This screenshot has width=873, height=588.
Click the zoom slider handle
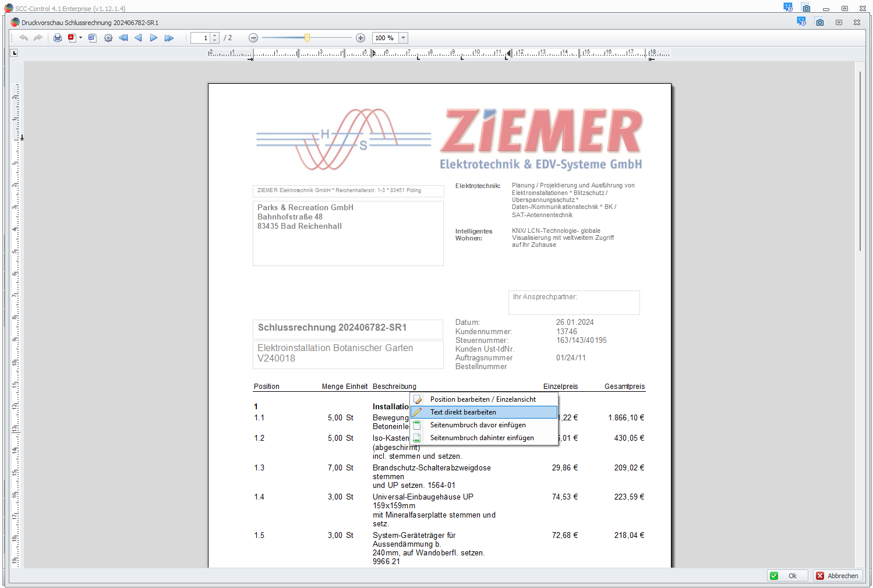pos(307,38)
